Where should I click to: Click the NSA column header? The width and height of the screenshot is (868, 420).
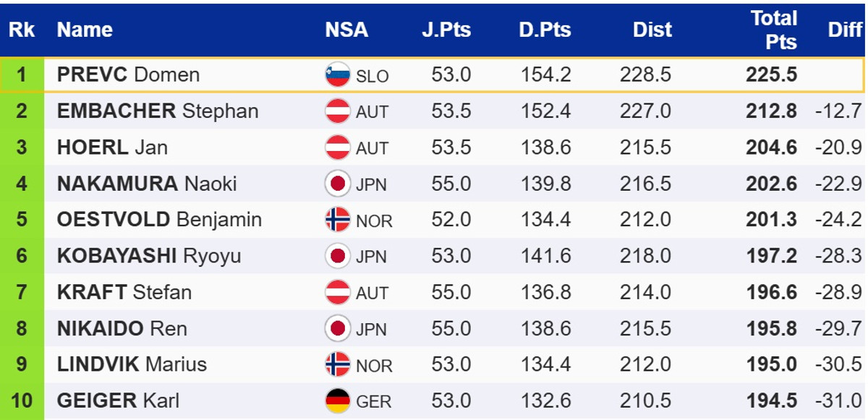click(346, 30)
